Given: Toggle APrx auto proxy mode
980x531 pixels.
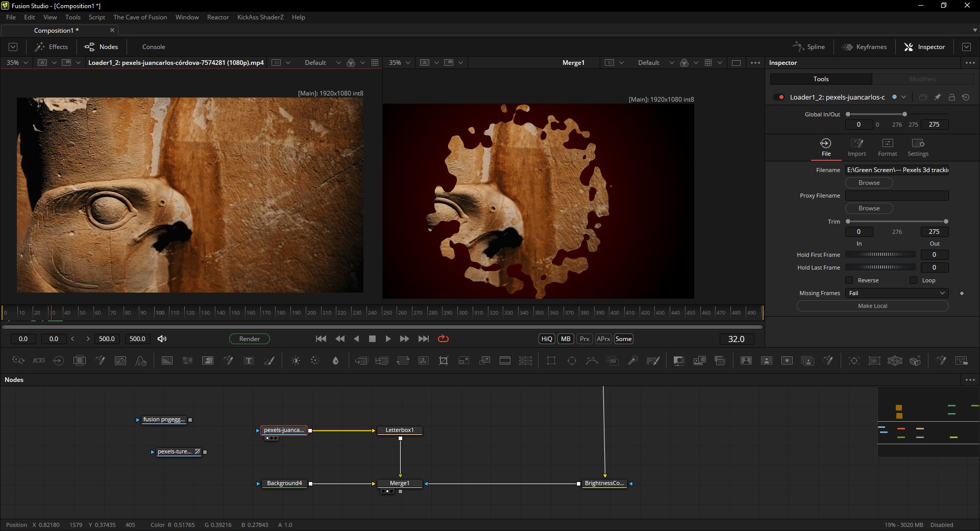Looking at the screenshot, I should pos(603,339).
